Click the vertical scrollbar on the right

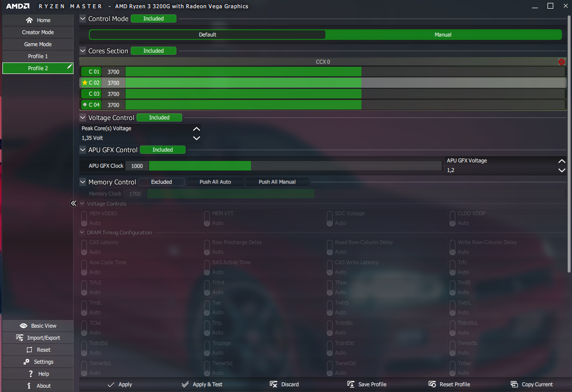pos(569,144)
